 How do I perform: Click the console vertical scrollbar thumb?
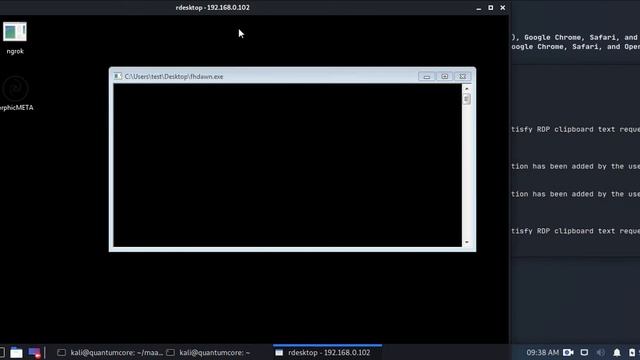(x=467, y=99)
